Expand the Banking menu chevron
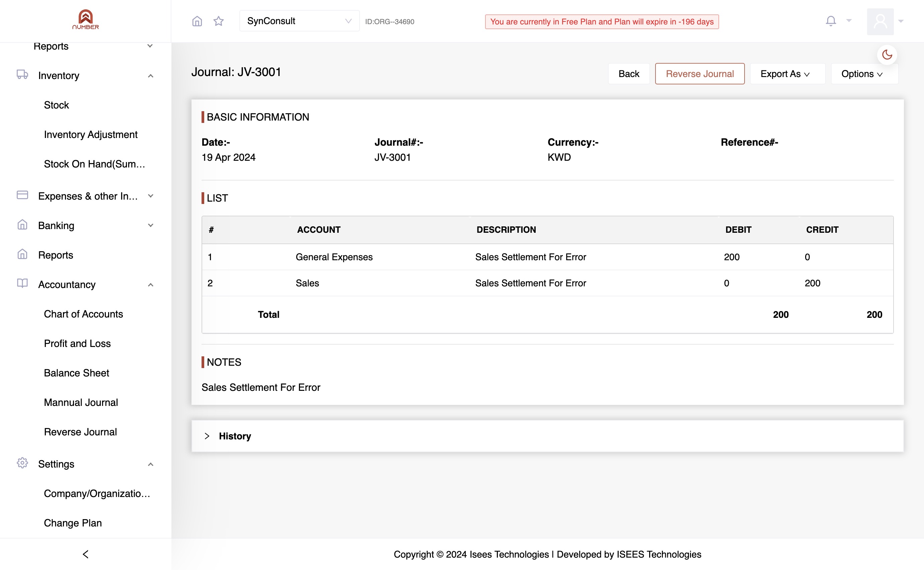 (150, 225)
